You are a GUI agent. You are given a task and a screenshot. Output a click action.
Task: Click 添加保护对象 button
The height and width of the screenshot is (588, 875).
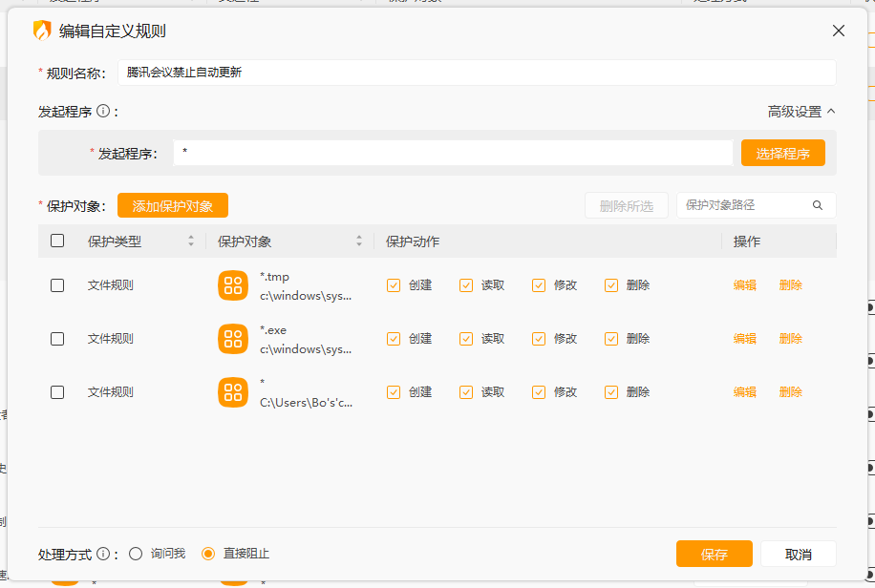(x=173, y=205)
